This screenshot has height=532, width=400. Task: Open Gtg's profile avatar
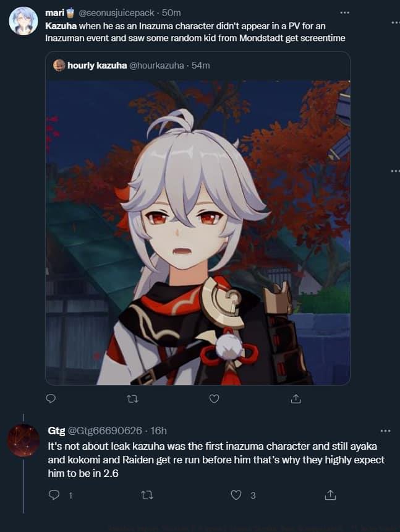(x=23, y=440)
